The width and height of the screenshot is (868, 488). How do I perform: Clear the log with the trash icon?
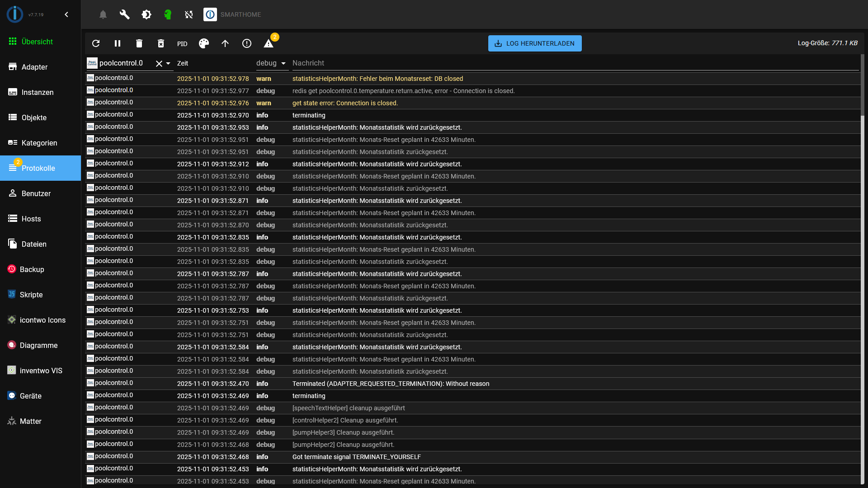pos(139,43)
